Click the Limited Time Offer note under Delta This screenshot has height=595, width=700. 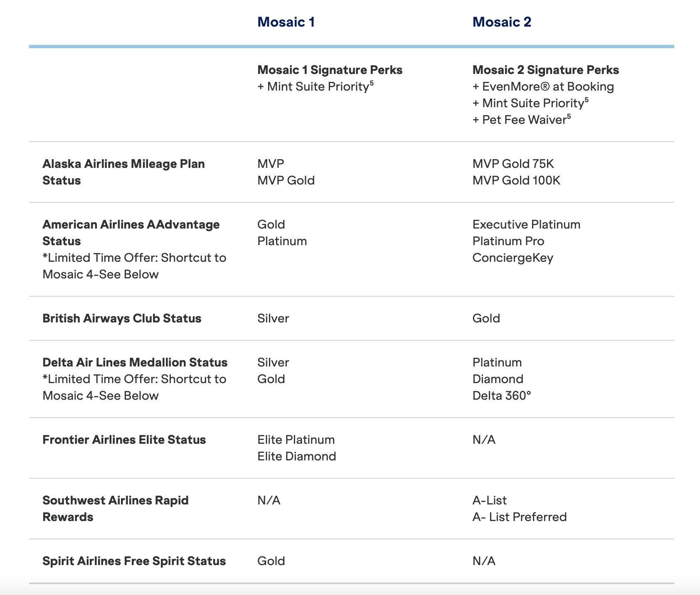pyautogui.click(x=134, y=387)
